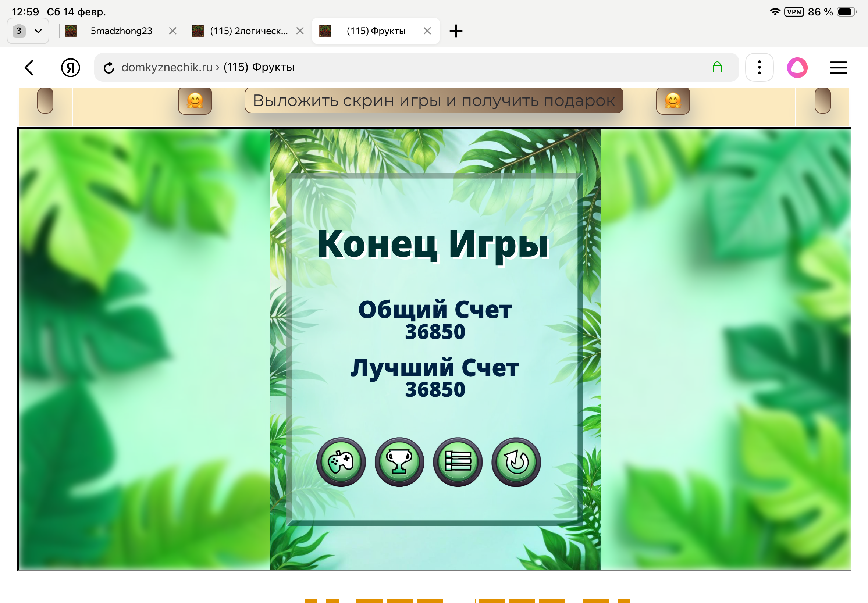The width and height of the screenshot is (868, 603).
Task: Restart the game with the replay arrow button
Action: tap(515, 462)
